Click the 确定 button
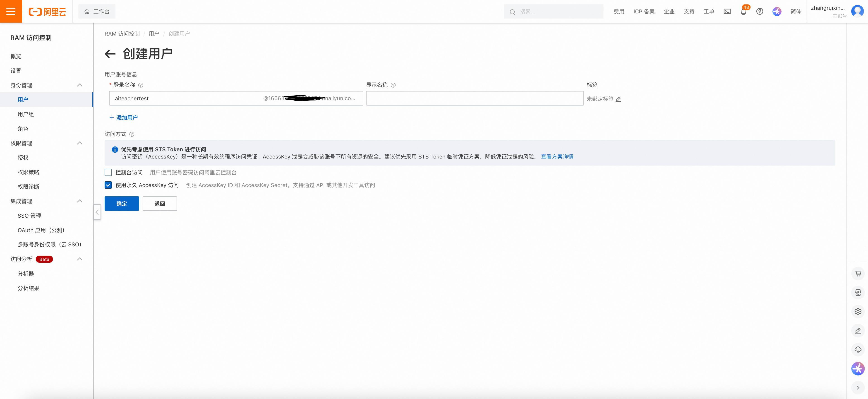This screenshot has width=868, height=399. 121,204
